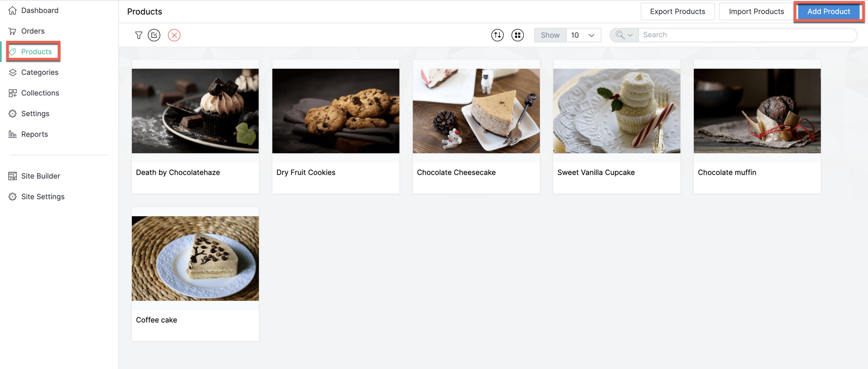Click the Site Settings gear icon
This screenshot has height=369, width=868.
12,197
